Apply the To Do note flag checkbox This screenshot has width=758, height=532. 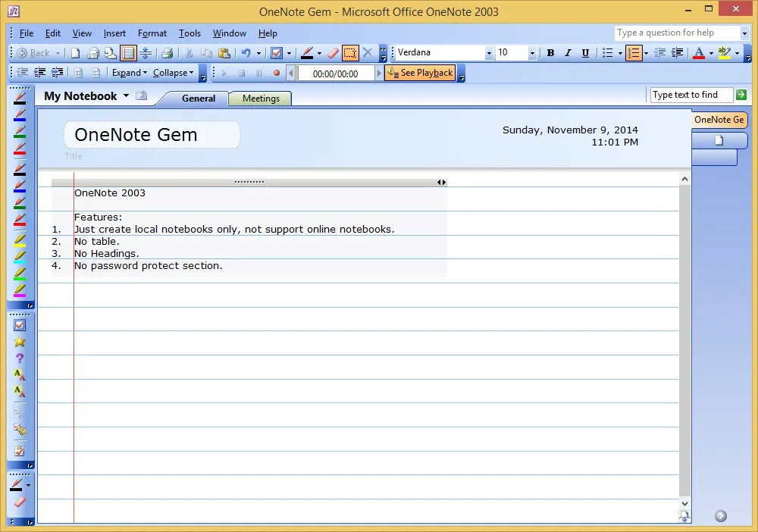coord(277,53)
